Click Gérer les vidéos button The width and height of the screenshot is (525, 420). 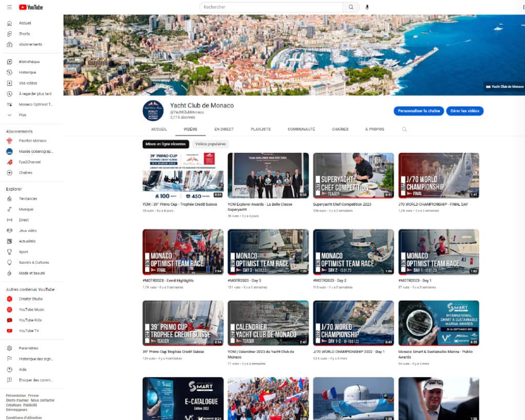point(465,111)
